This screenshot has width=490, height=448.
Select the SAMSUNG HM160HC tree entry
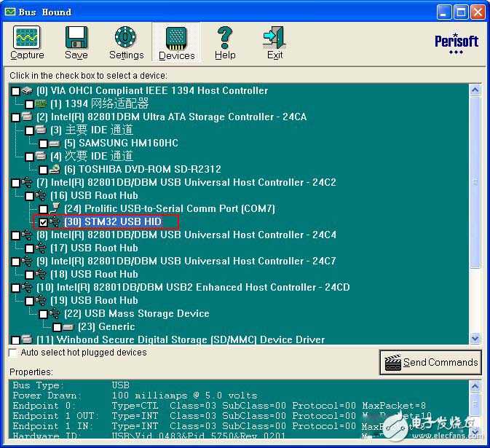(x=128, y=144)
